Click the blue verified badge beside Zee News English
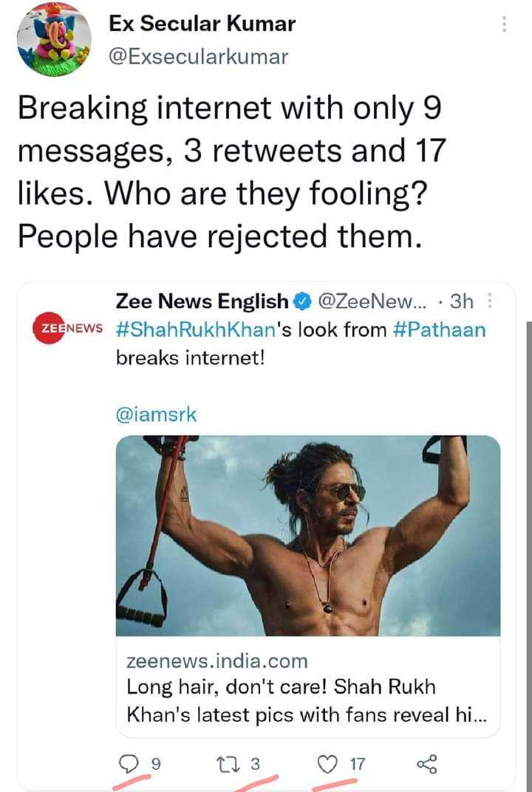The width and height of the screenshot is (532, 792). 303,302
